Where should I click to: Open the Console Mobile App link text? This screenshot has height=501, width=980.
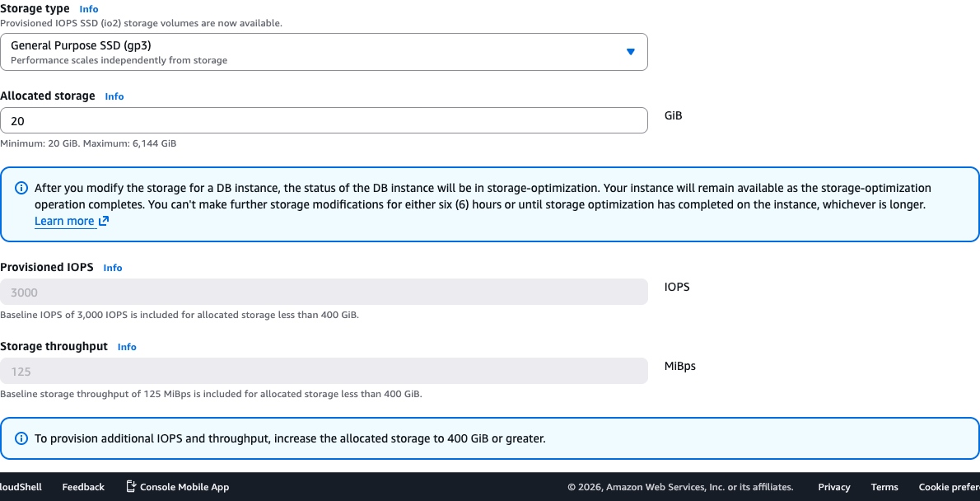click(184, 487)
